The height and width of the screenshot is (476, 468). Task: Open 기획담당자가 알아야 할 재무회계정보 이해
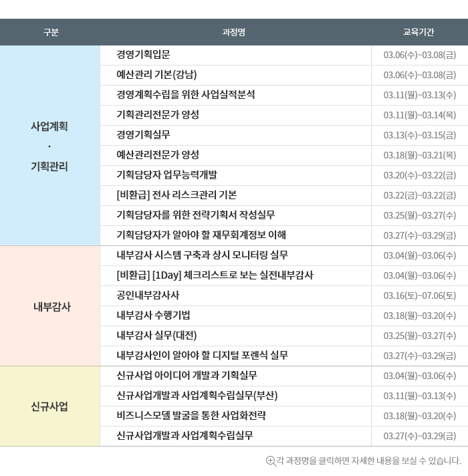(x=201, y=235)
